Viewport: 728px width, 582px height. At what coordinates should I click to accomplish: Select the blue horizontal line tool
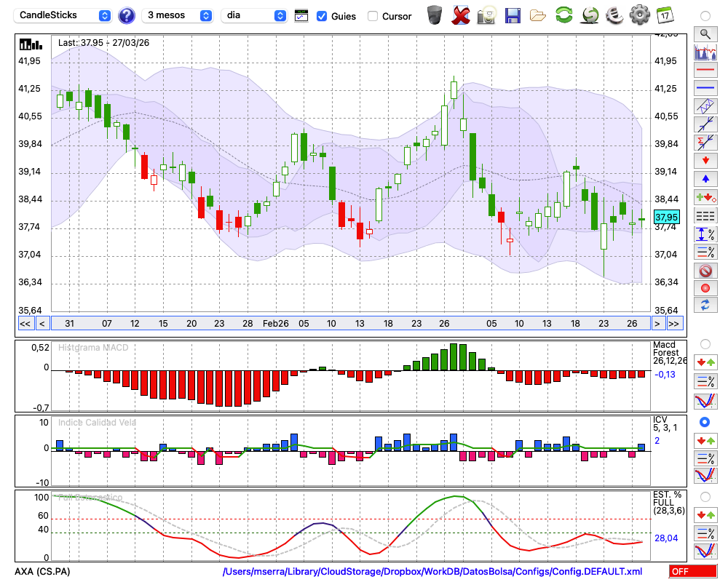coord(705,88)
